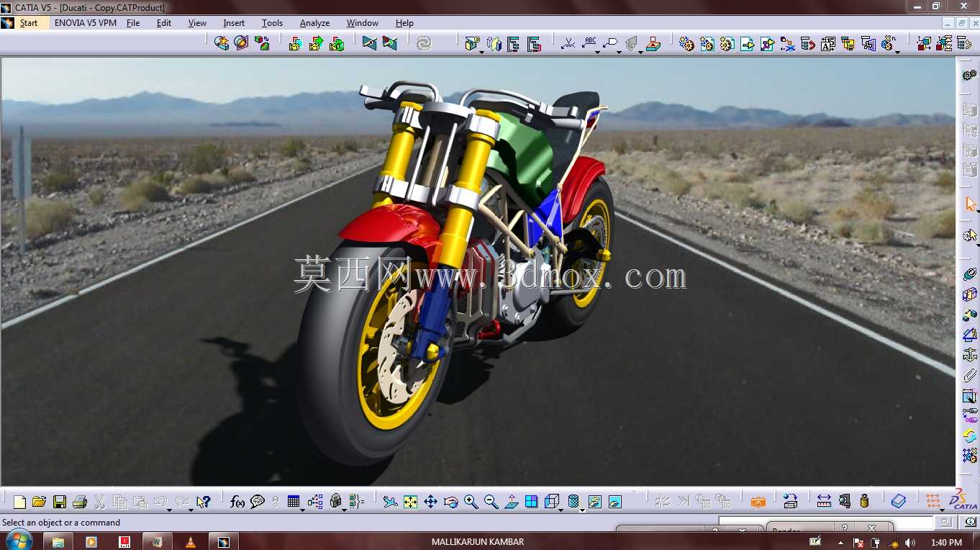Click the Paste clipboard icon
The height and width of the screenshot is (550, 980).
tap(140, 502)
